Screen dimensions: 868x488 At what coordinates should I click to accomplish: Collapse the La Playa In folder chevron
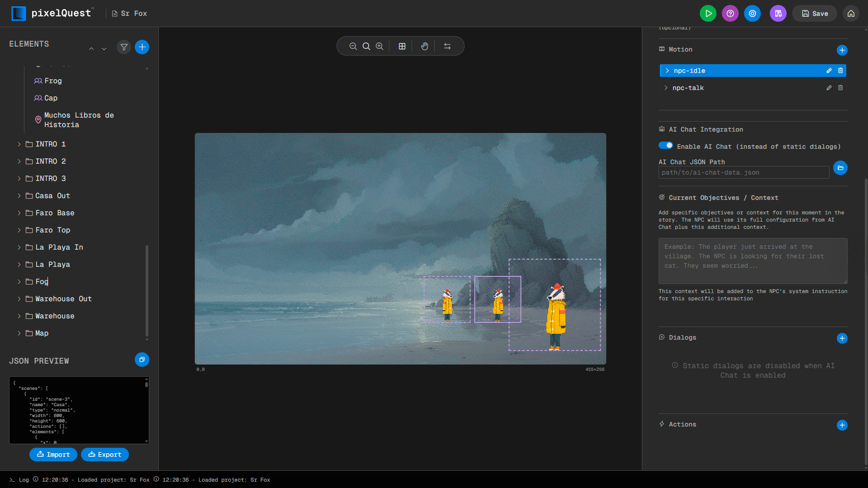click(x=19, y=247)
